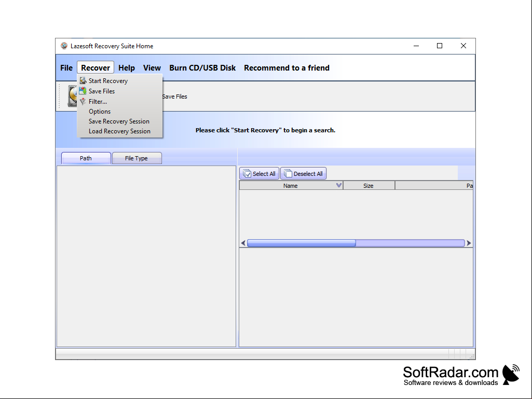Image resolution: width=532 pixels, height=399 pixels.
Task: Choose Start Recovery from the Recover menu
Action: [x=120, y=81]
